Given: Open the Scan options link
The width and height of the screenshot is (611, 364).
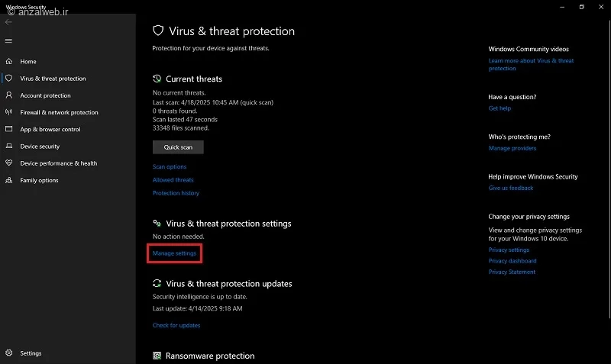Looking at the screenshot, I should pos(170,166).
